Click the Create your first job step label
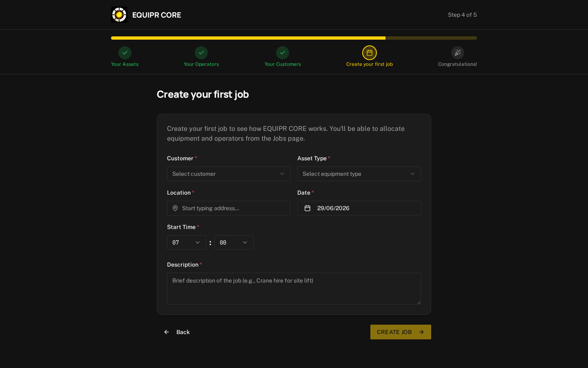This screenshot has width=588, height=368. click(370, 64)
